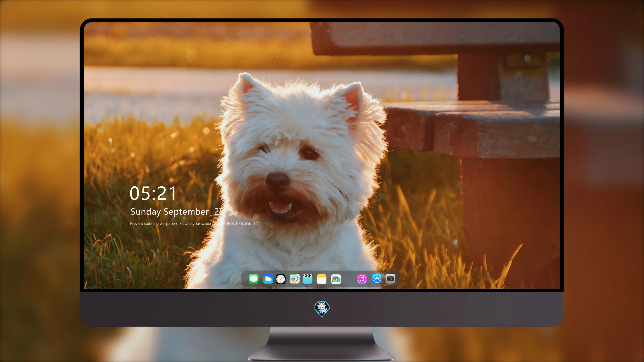
Task: Click the 05:21 clock display
Action: pyautogui.click(x=153, y=193)
